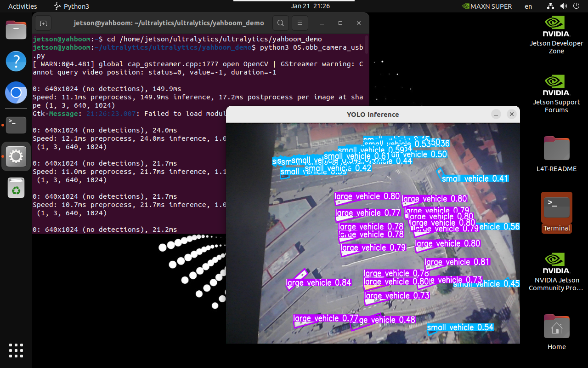This screenshot has width=588, height=368.
Task: Open the terminal hamburger menu
Action: point(300,23)
